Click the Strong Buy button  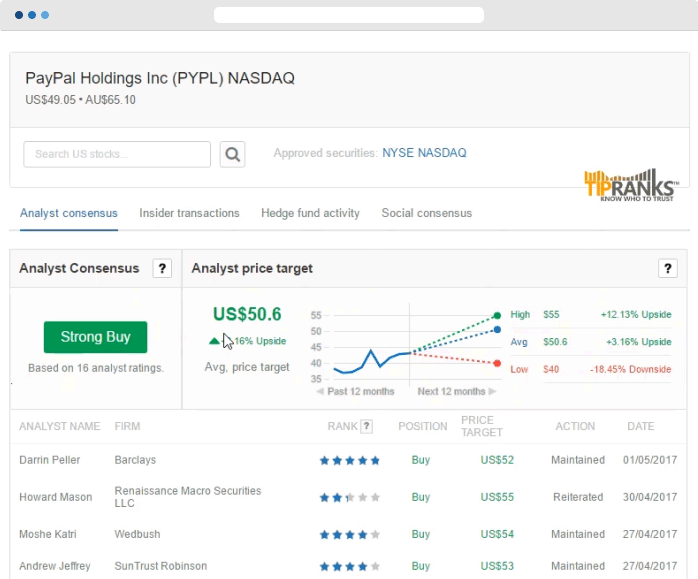pyautogui.click(x=95, y=337)
